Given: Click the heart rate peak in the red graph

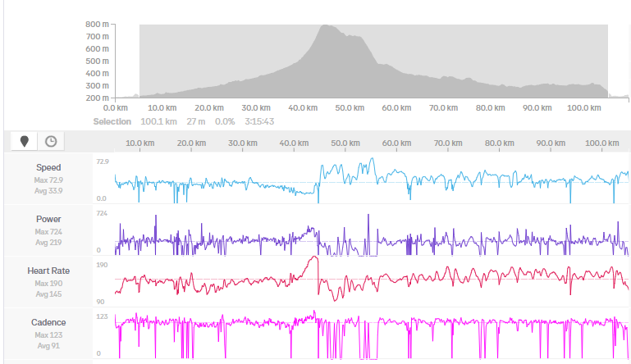Looking at the screenshot, I should point(316,257).
